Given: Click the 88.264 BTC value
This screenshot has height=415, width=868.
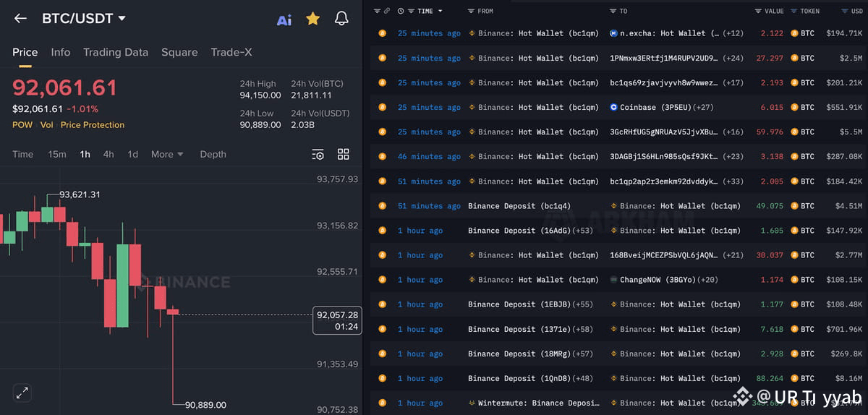Looking at the screenshot, I should pos(769,377).
